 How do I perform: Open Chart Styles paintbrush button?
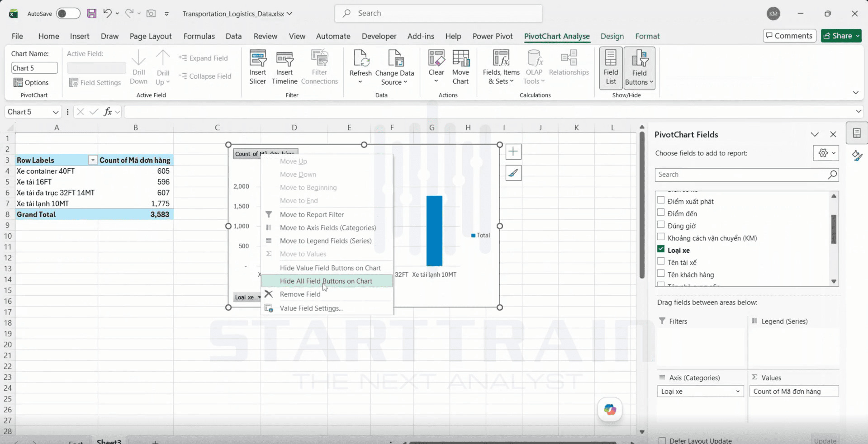coord(513,173)
